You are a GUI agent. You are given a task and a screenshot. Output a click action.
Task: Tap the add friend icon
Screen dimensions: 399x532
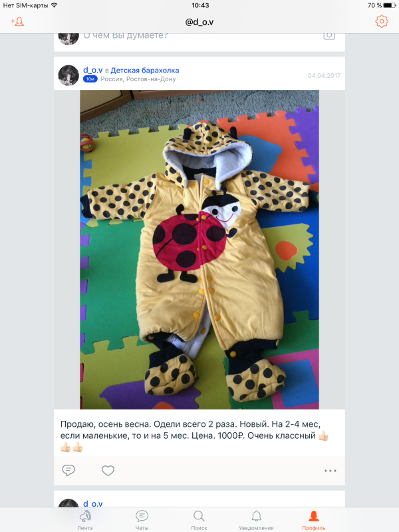click(17, 22)
